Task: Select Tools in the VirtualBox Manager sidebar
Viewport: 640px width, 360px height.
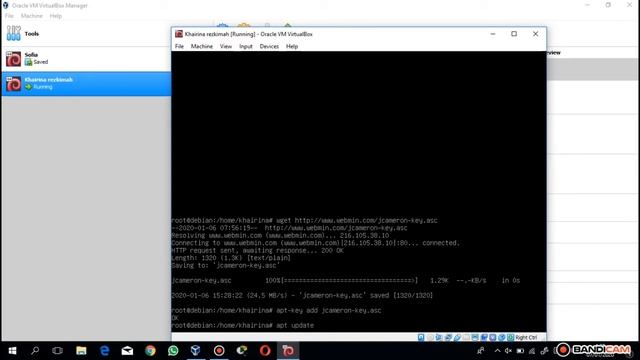Action: [86, 34]
